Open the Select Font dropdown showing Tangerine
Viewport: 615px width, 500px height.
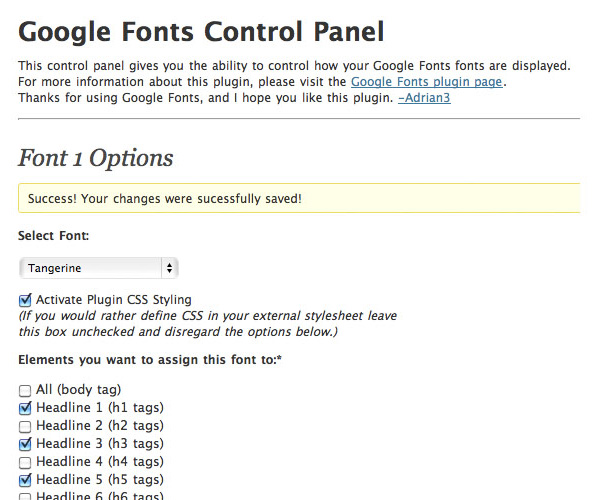click(x=99, y=268)
